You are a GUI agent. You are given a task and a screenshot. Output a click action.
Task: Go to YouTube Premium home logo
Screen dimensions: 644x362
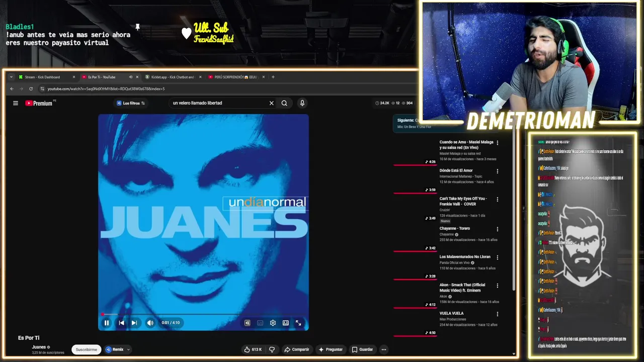coord(39,103)
